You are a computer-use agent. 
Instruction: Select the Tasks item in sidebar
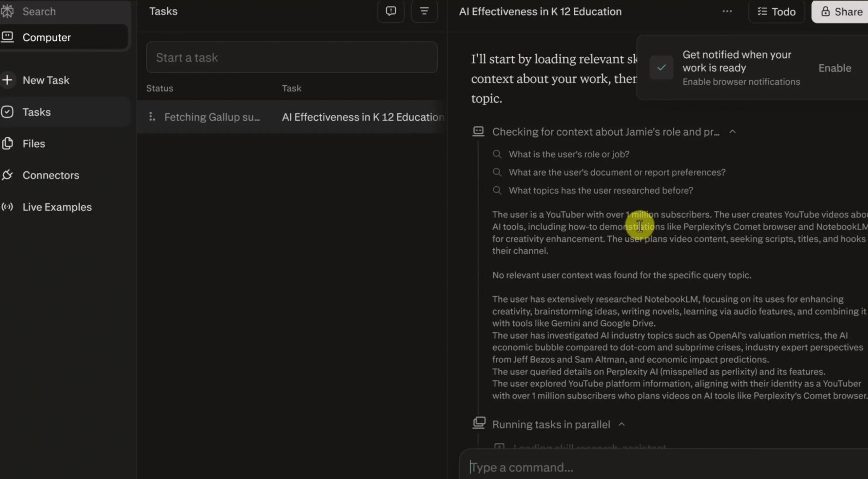pyautogui.click(x=36, y=112)
